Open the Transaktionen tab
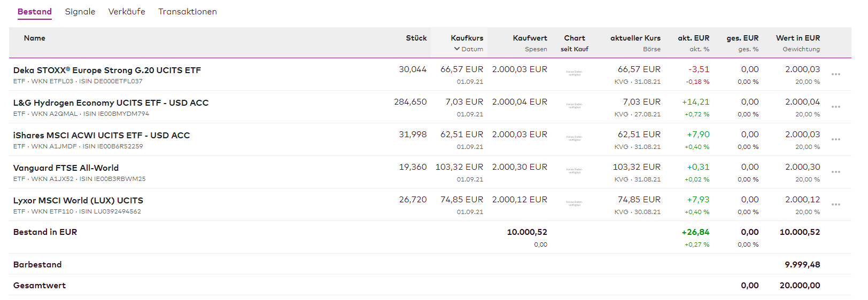Image resolution: width=868 pixels, height=300 pixels. [x=188, y=12]
